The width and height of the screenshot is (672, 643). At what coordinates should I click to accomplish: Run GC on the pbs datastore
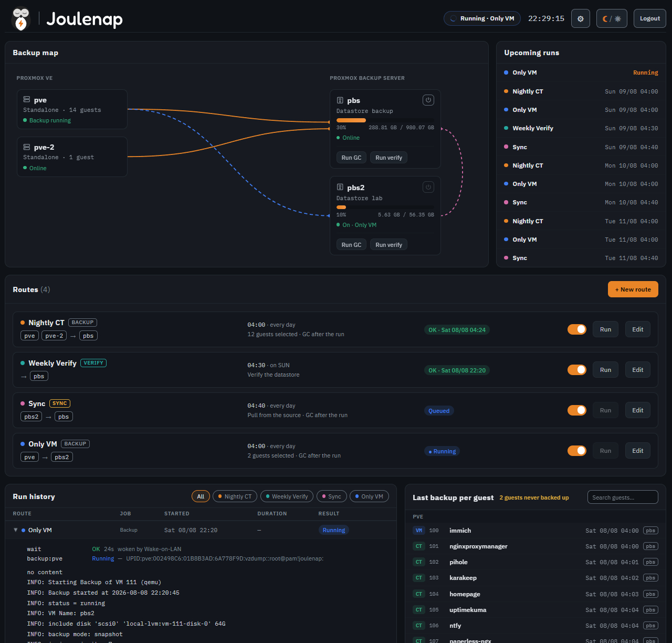351,158
